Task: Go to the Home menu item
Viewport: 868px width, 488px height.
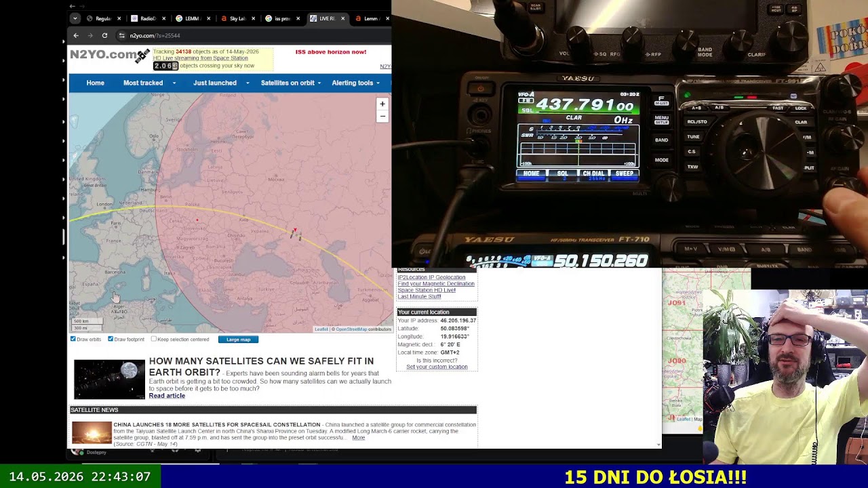Action: [95, 83]
